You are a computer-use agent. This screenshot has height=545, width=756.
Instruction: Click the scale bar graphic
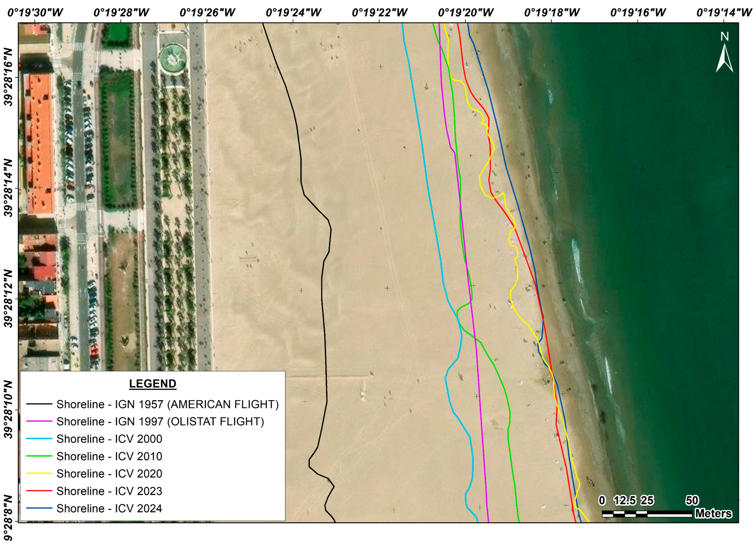647,514
